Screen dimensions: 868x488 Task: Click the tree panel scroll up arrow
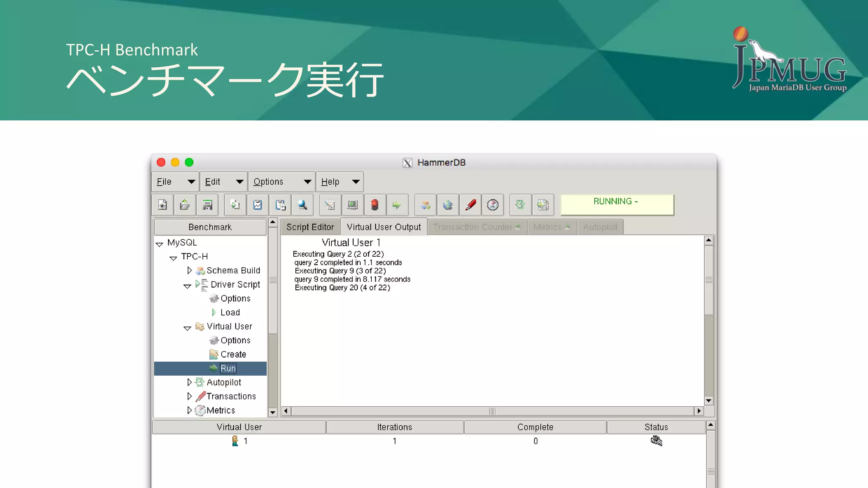pos(273,222)
